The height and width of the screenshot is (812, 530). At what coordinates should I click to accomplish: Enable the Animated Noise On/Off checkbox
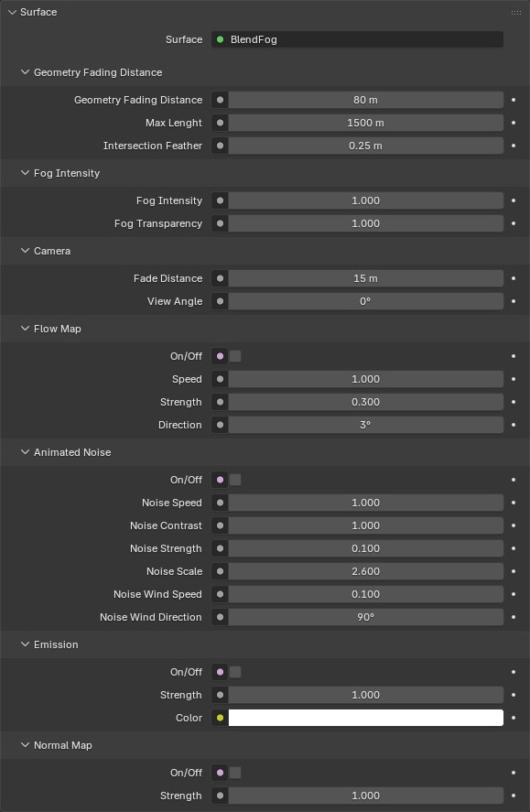(x=235, y=480)
